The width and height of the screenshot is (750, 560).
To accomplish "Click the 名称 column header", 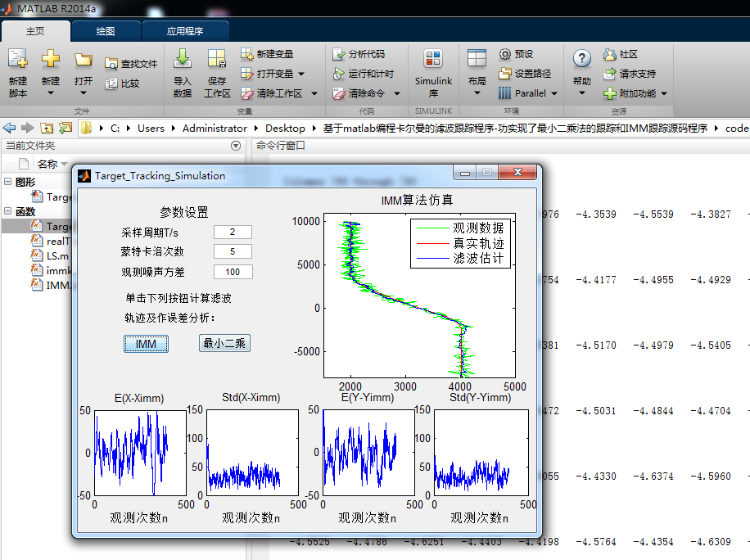I will click(47, 164).
